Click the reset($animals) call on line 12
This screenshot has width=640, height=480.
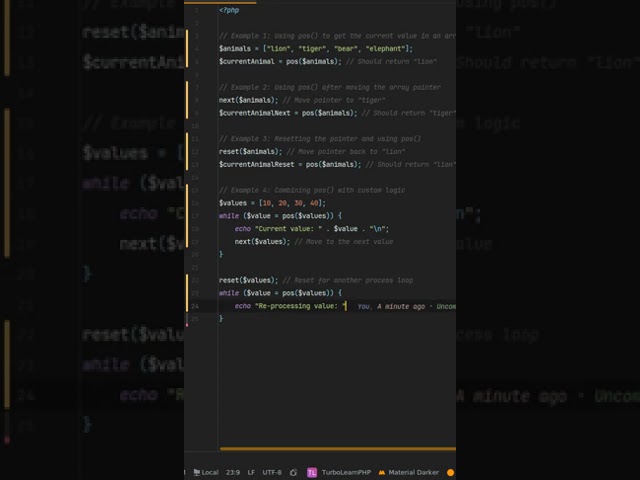click(250, 151)
